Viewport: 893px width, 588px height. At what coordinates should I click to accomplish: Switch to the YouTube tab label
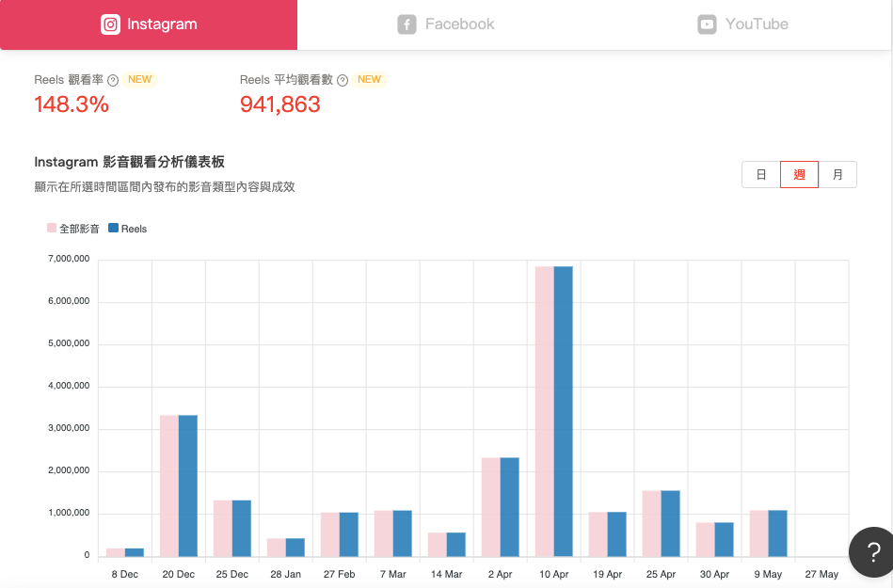click(x=757, y=24)
